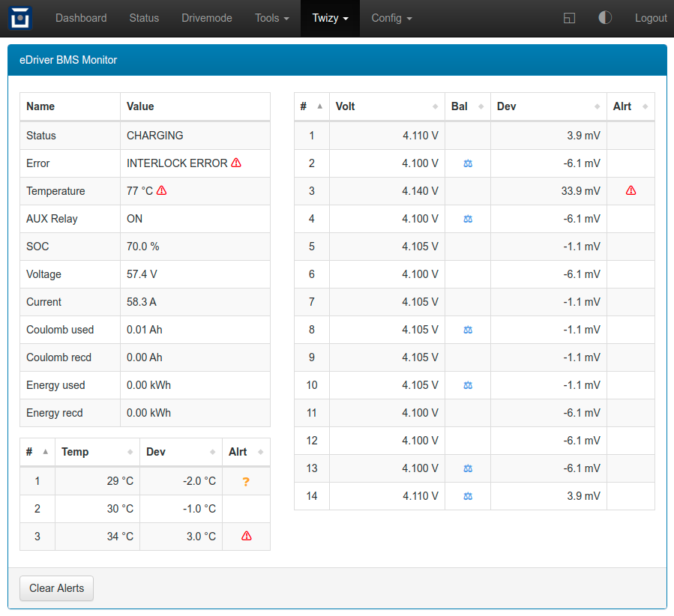Click the Clear Alerts button
Viewport: 674px width, 616px height.
[x=56, y=588]
